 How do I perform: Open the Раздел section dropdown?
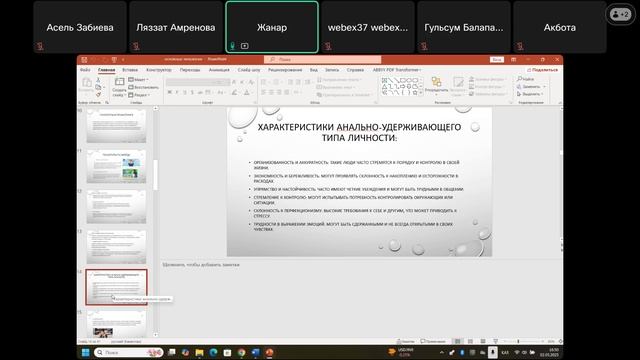[139, 95]
